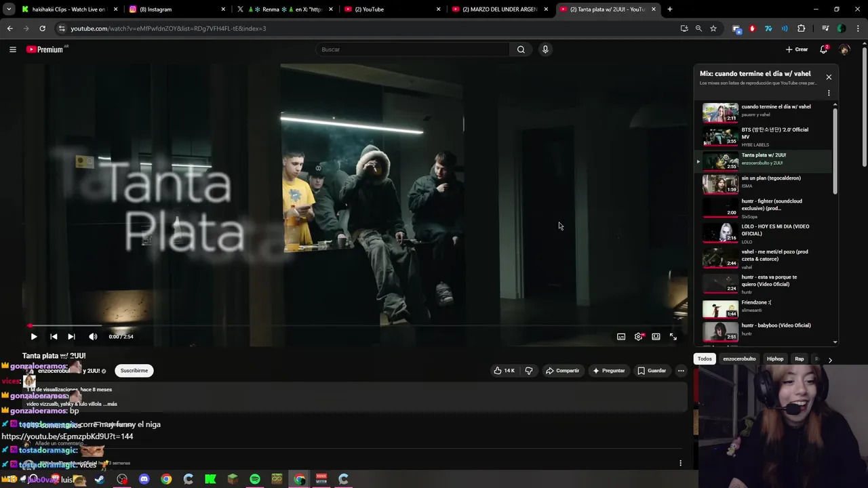
Task: Click the search magnifier button
Action: (521, 49)
